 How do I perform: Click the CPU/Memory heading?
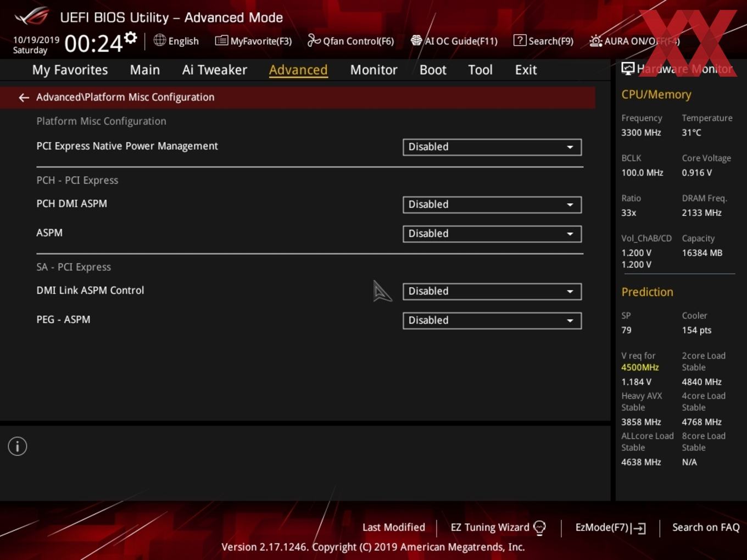click(656, 94)
